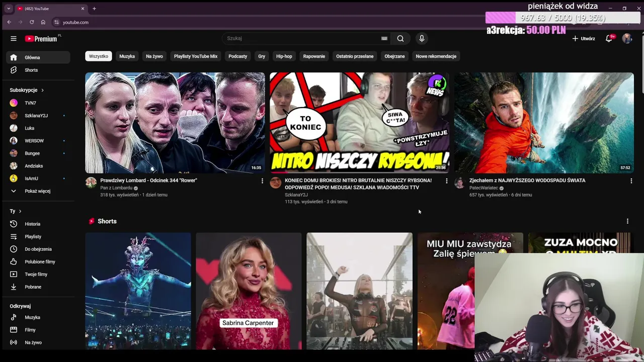The width and height of the screenshot is (644, 362).
Task: Open the DJ performance short
Action: click(359, 291)
